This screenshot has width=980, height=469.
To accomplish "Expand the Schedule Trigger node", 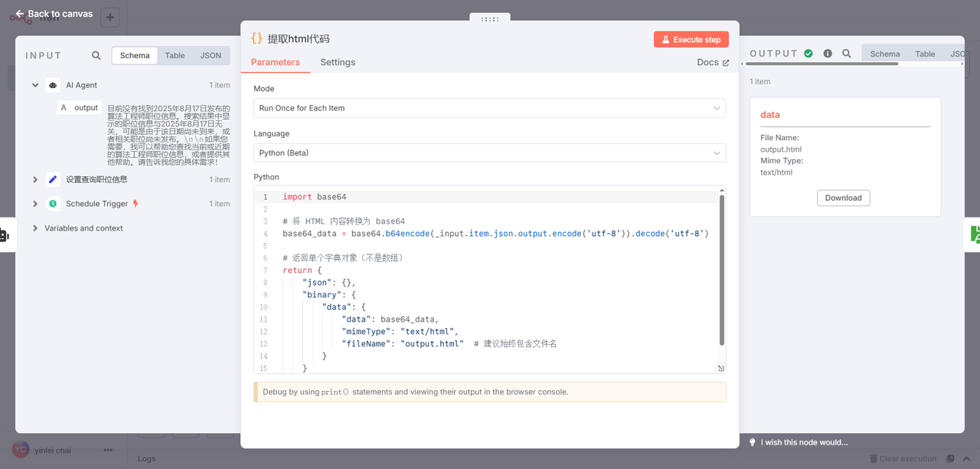I will [35, 204].
